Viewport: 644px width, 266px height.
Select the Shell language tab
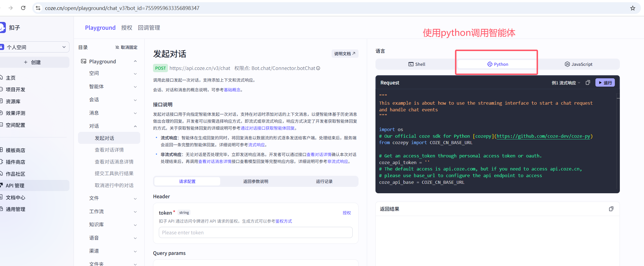point(417,64)
